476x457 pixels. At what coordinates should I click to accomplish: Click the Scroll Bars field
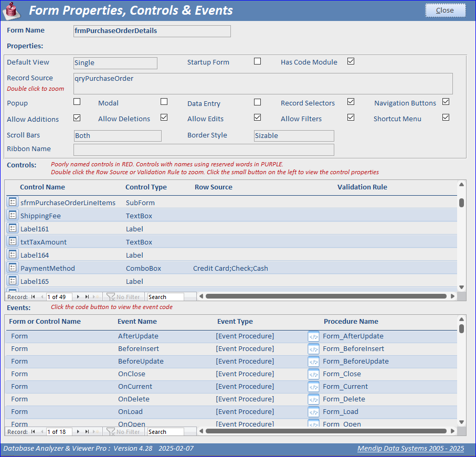pyautogui.click(x=118, y=136)
